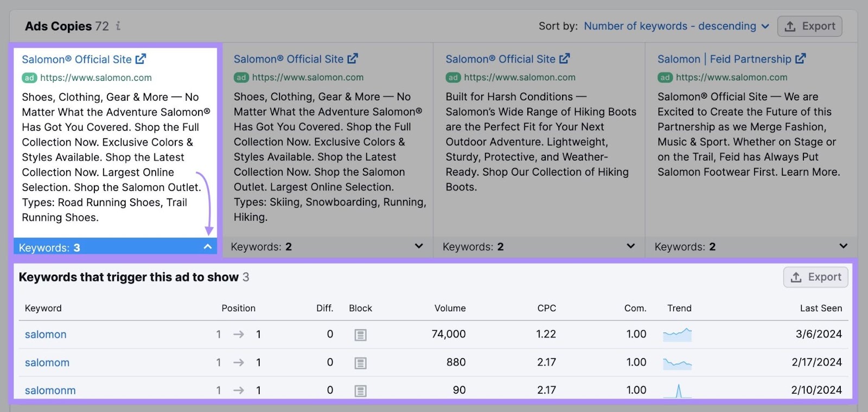The width and height of the screenshot is (868, 412).
Task: Open external link icon on Feid Partnership ad
Action: 801,59
